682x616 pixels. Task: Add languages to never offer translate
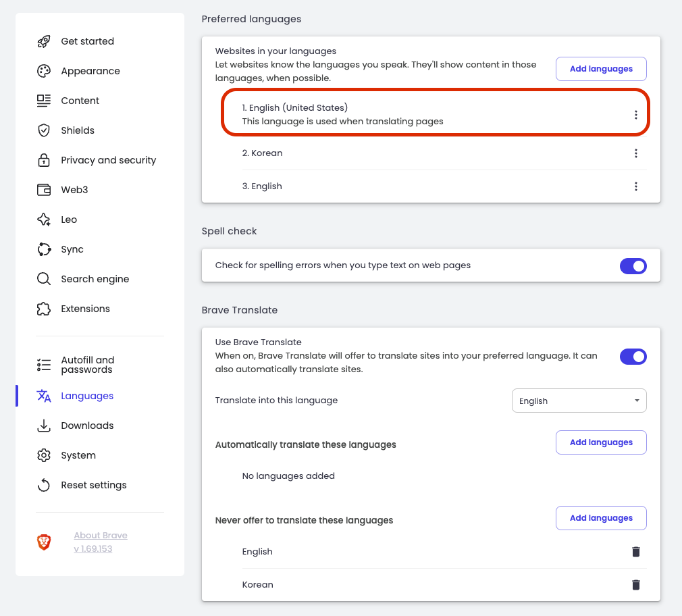point(601,518)
